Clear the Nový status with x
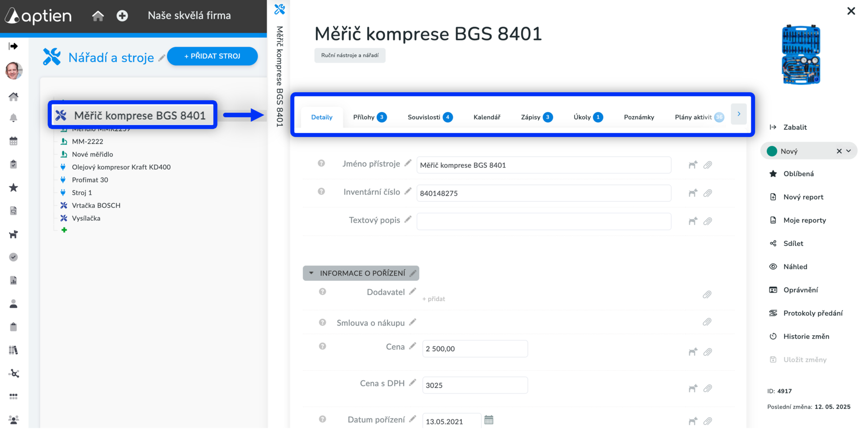The height and width of the screenshot is (432, 868). [839, 151]
